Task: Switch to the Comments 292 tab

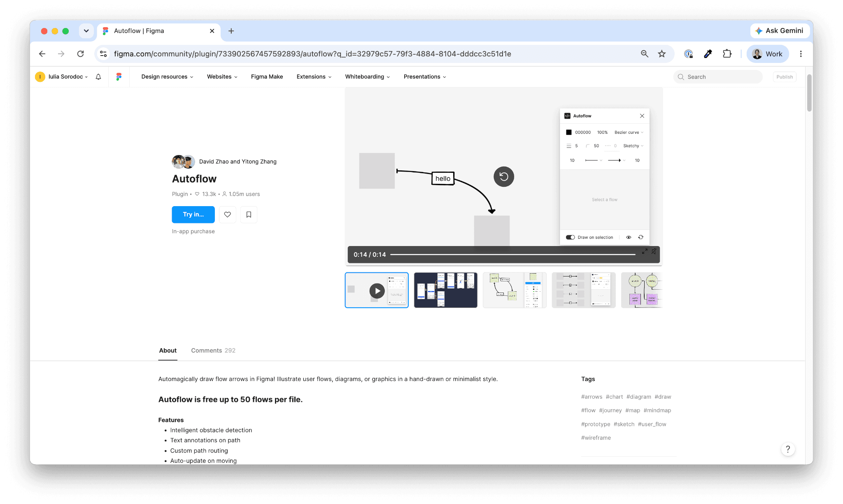Action: (213, 351)
